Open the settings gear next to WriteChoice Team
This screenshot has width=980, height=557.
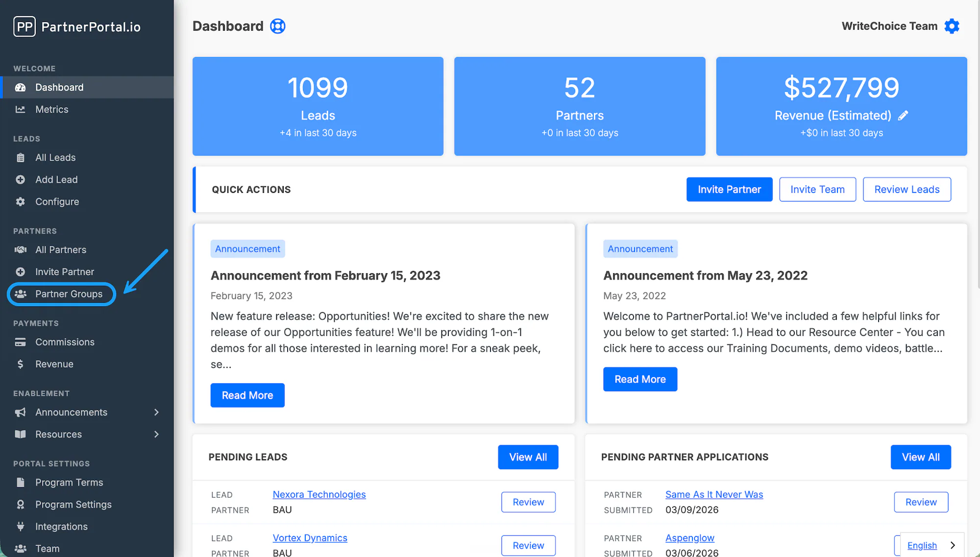[x=952, y=26]
